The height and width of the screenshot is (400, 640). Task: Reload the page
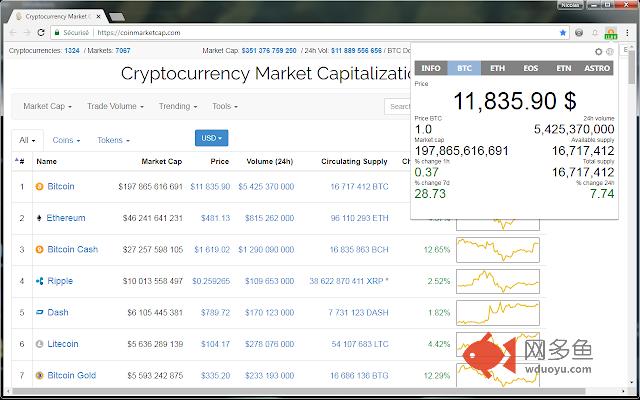point(40,33)
